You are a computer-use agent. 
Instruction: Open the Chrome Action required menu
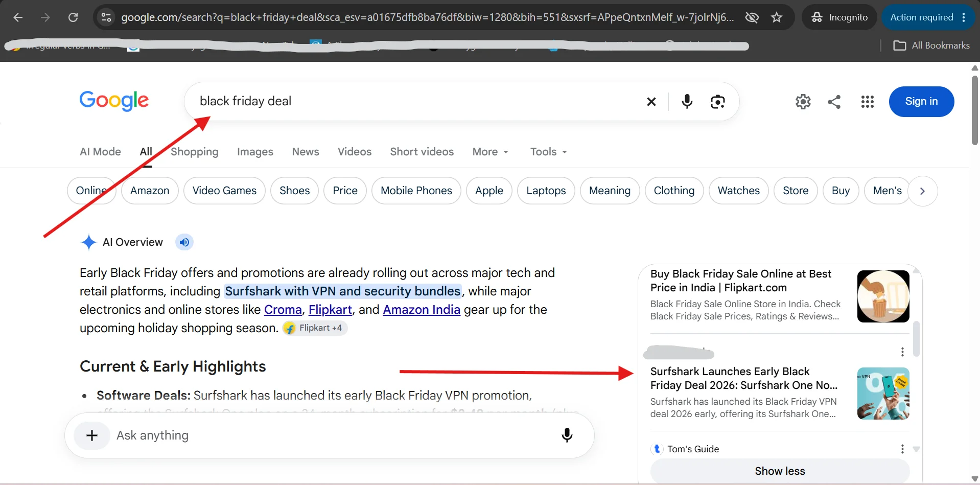point(928,17)
